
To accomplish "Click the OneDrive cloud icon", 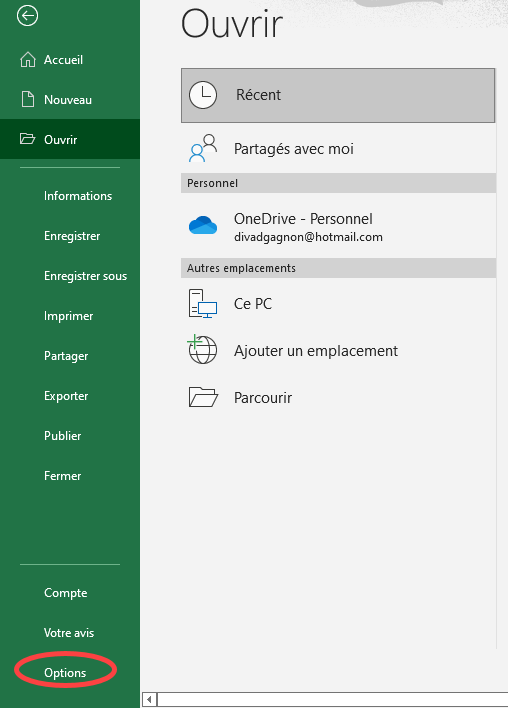I will click(203, 225).
